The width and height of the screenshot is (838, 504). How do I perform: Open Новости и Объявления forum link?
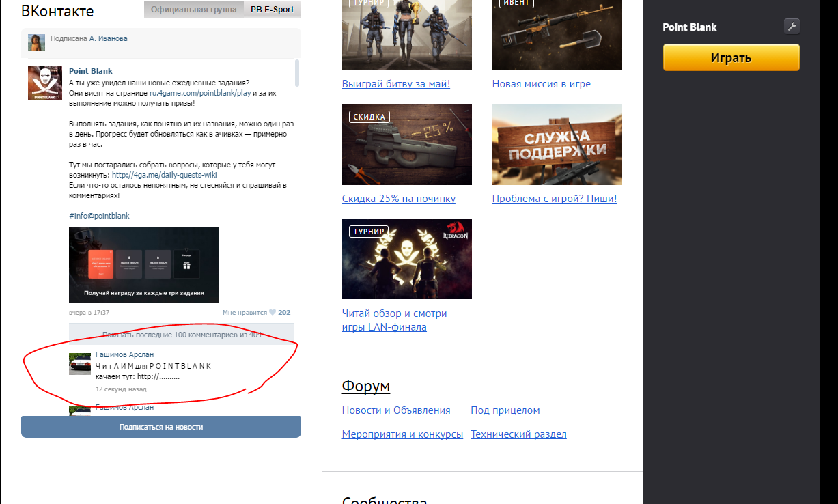396,410
